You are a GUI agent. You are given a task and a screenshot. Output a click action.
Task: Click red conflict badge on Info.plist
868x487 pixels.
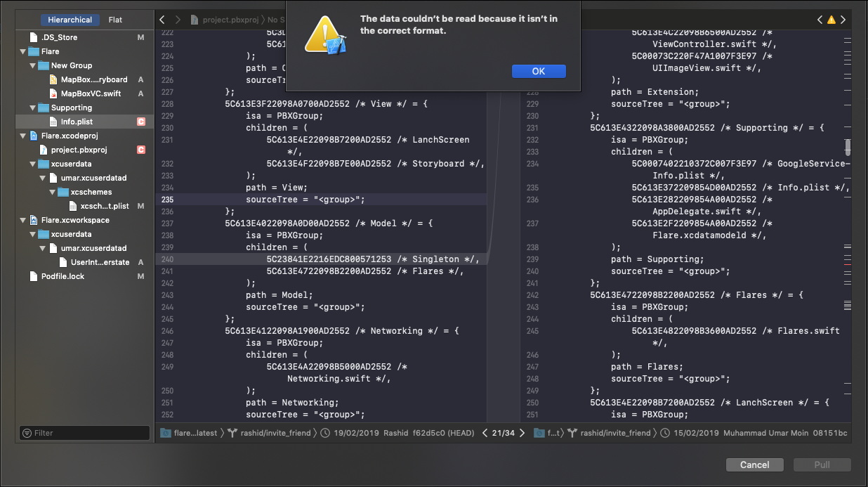coord(140,122)
